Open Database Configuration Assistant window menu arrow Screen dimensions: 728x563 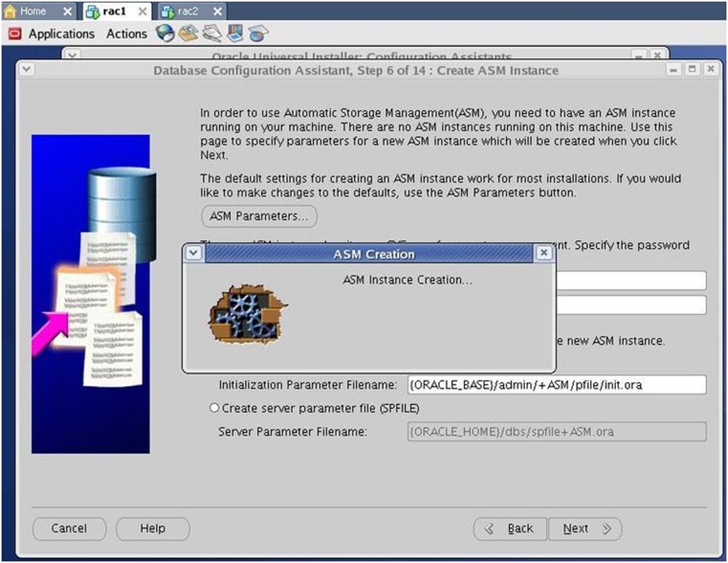(x=27, y=69)
